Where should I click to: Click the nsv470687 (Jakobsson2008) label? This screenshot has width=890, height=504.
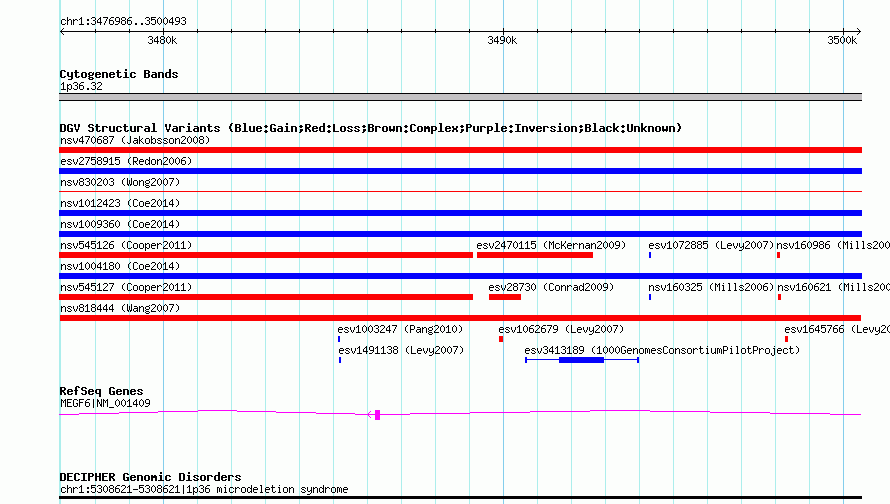click(x=135, y=140)
